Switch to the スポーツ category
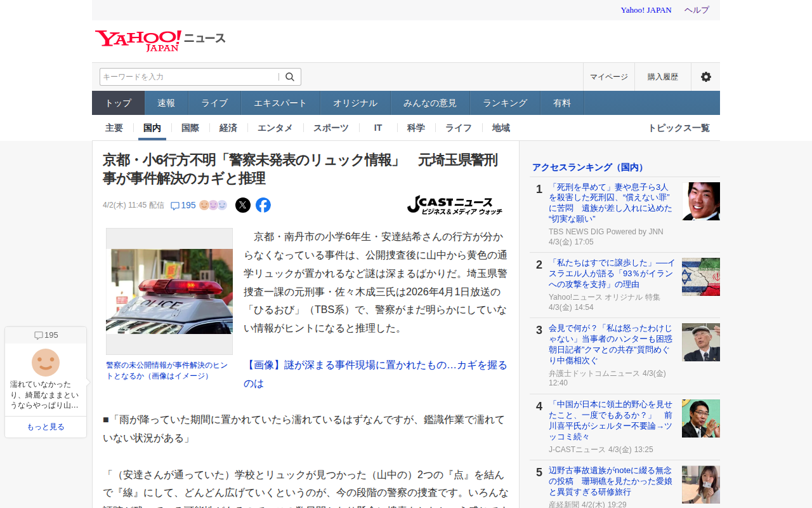812x508 pixels. pos(331,128)
